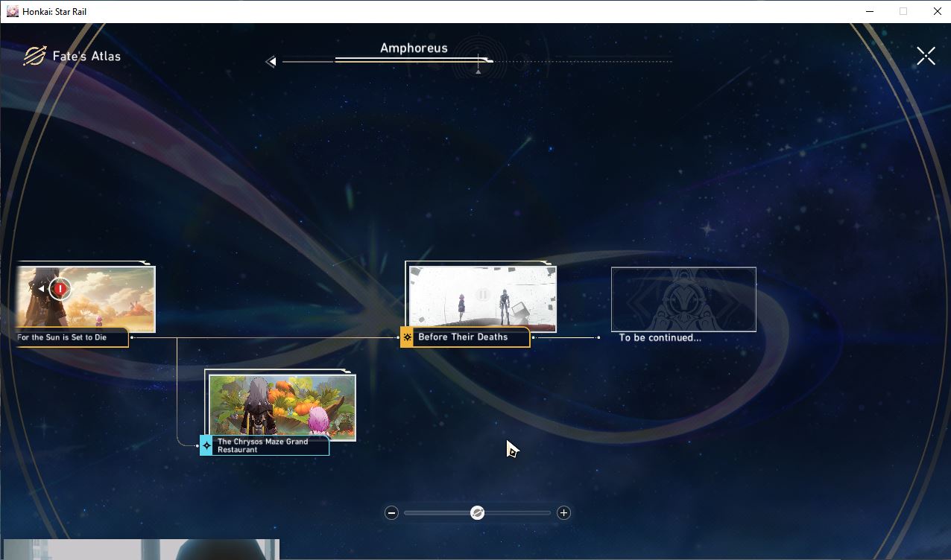Image resolution: width=951 pixels, height=560 pixels.
Task: Close Fate's Atlas with the X icon
Action: 926,56
